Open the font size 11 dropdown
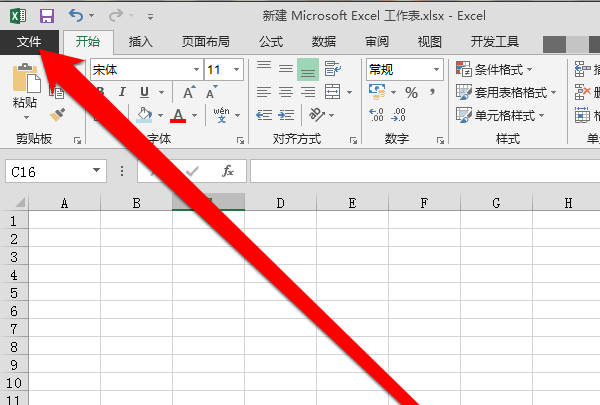 pyautogui.click(x=236, y=70)
